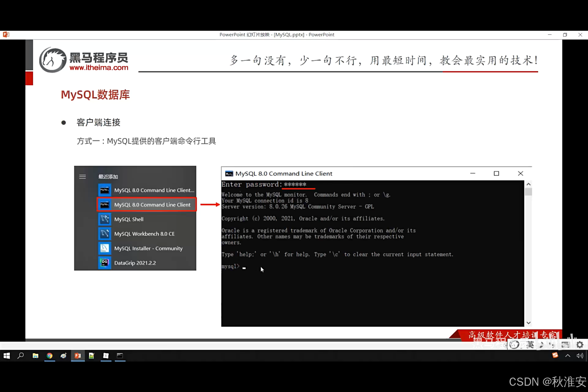The width and height of the screenshot is (588, 392).
Task: Click the speaker volume tray icon
Action: click(580, 356)
